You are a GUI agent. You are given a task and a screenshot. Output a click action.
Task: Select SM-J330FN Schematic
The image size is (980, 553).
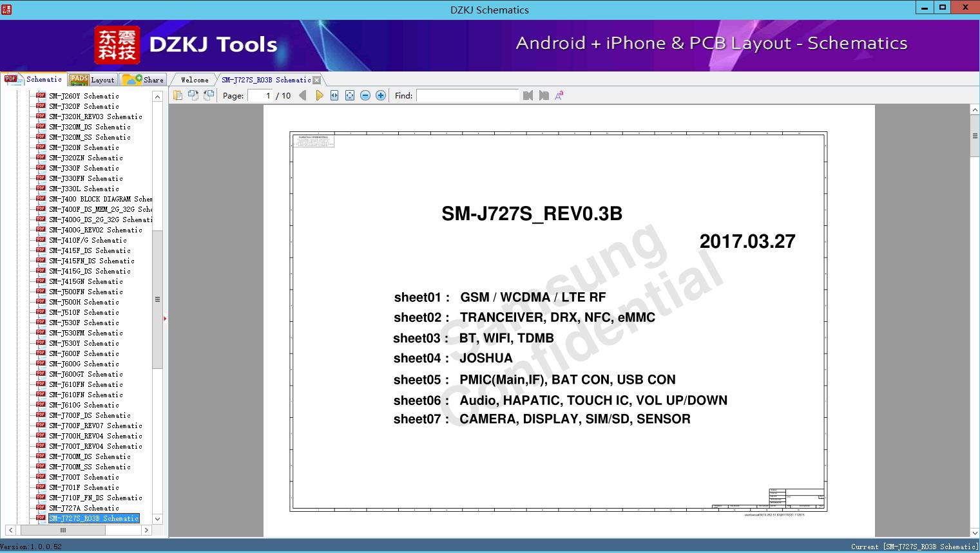pyautogui.click(x=86, y=178)
